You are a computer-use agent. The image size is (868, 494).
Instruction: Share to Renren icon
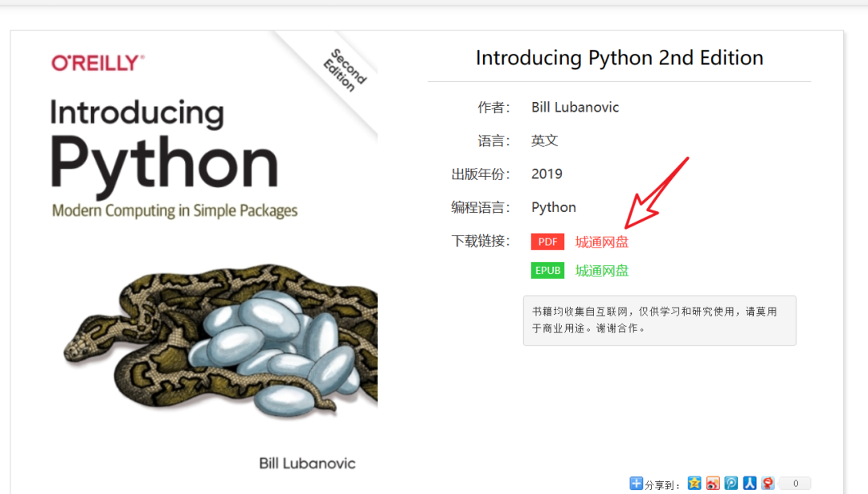pos(750,483)
